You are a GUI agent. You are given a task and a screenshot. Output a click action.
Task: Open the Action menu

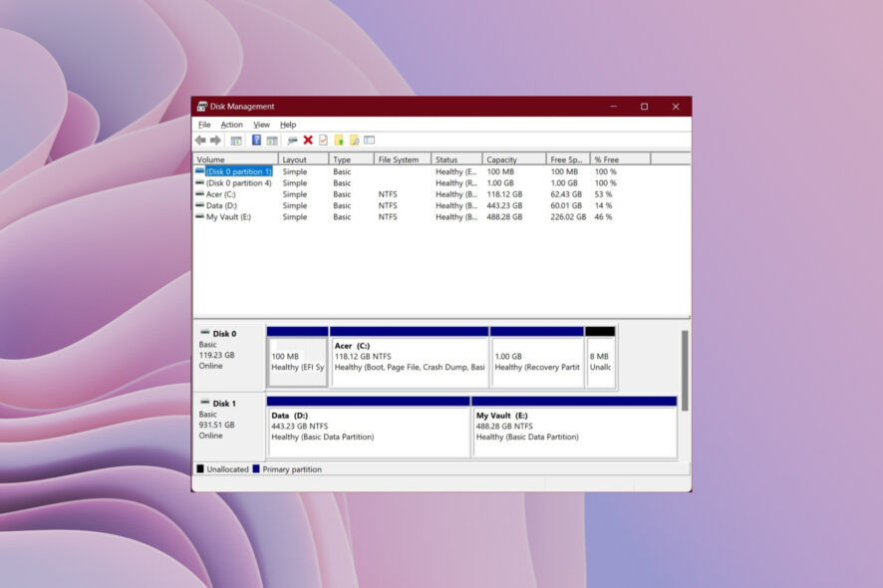[x=231, y=125]
